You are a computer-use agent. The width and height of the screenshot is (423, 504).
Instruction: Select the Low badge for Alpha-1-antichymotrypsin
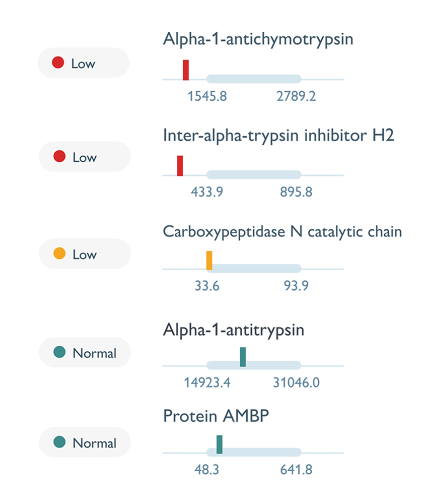[84, 64]
